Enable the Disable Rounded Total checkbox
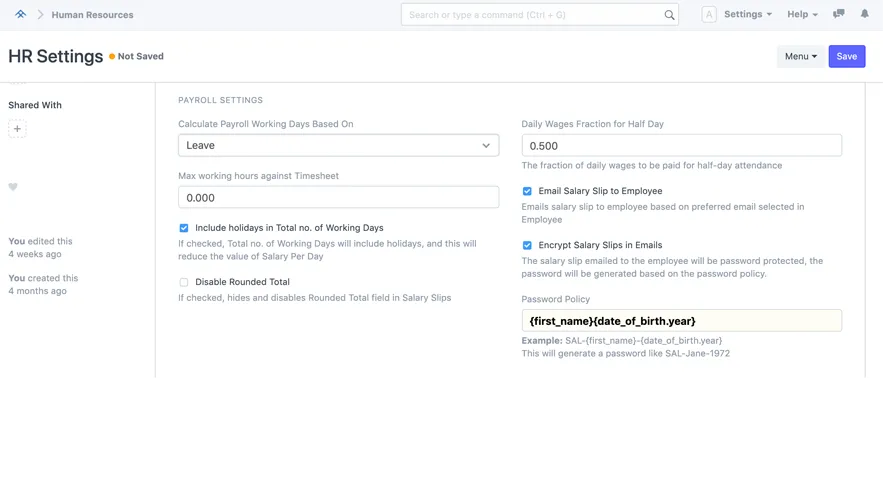 (x=184, y=282)
